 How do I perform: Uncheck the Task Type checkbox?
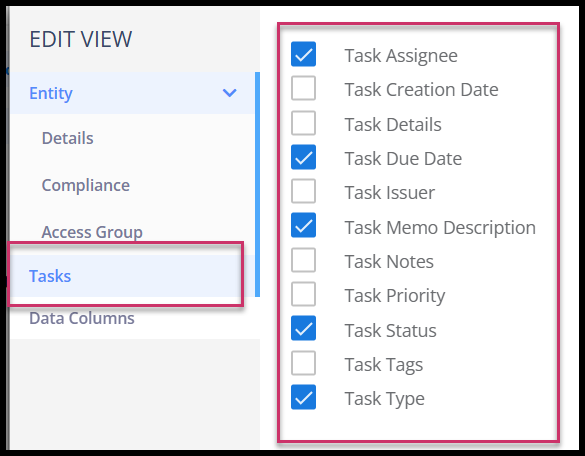coord(303,397)
